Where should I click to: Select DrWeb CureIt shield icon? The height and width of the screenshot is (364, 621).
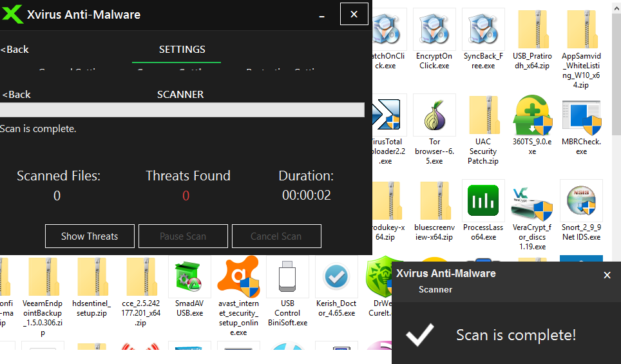tap(379, 276)
